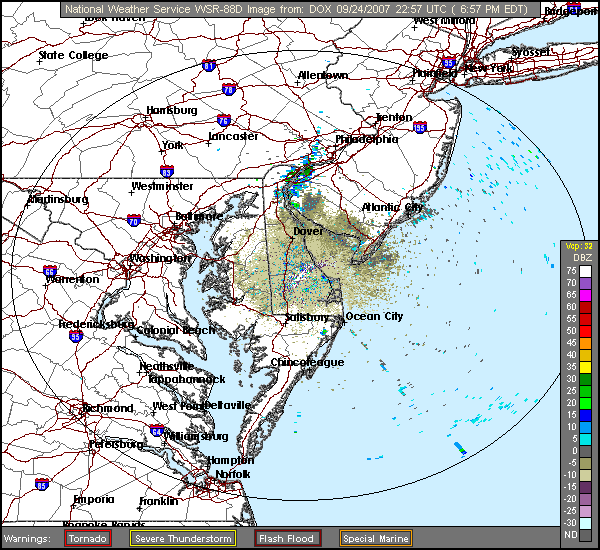Click the 'Warnings:' label
Screen dimensions: 600x550
click(x=27, y=539)
